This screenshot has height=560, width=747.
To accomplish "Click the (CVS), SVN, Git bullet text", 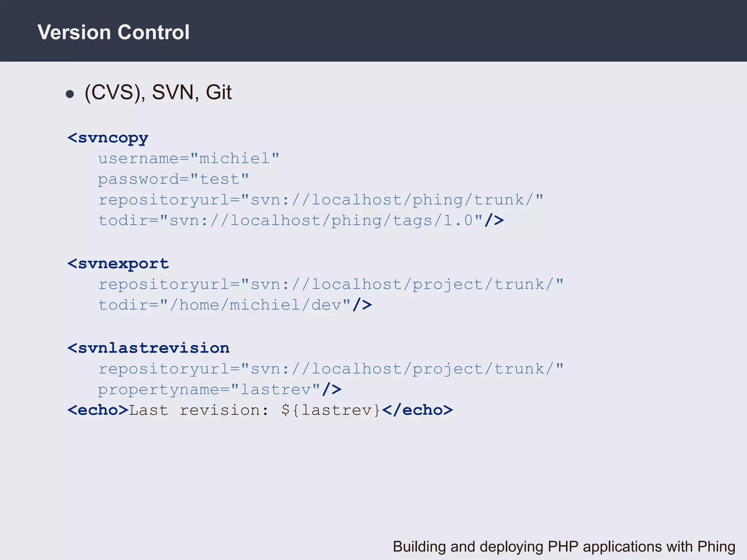I will tap(158, 92).
